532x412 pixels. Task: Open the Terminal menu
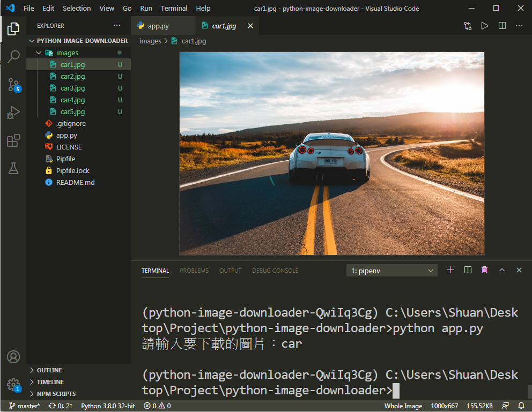[173, 8]
